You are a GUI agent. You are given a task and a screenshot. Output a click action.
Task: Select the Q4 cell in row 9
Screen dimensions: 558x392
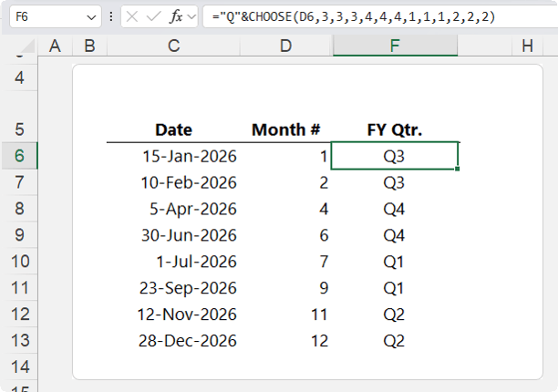tap(395, 235)
